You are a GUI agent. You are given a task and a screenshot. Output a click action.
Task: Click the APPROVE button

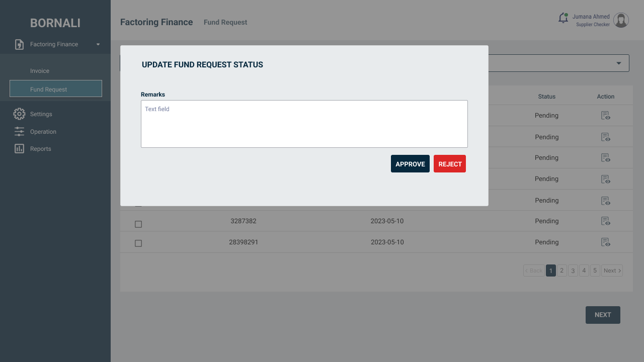pos(410,164)
